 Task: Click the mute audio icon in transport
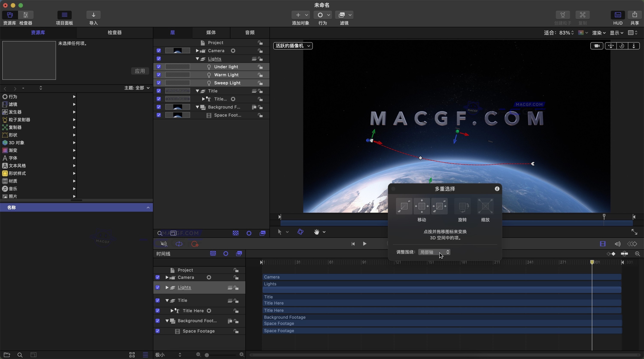coord(164,244)
